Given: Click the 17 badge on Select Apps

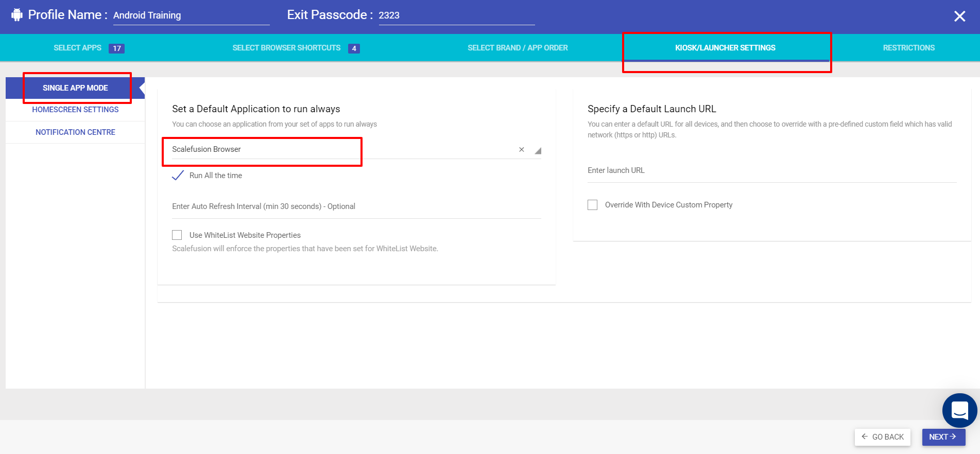Looking at the screenshot, I should pos(117,48).
